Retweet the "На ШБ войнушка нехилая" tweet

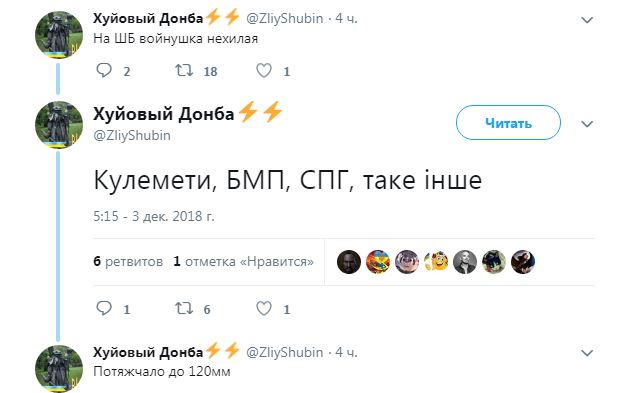[184, 71]
